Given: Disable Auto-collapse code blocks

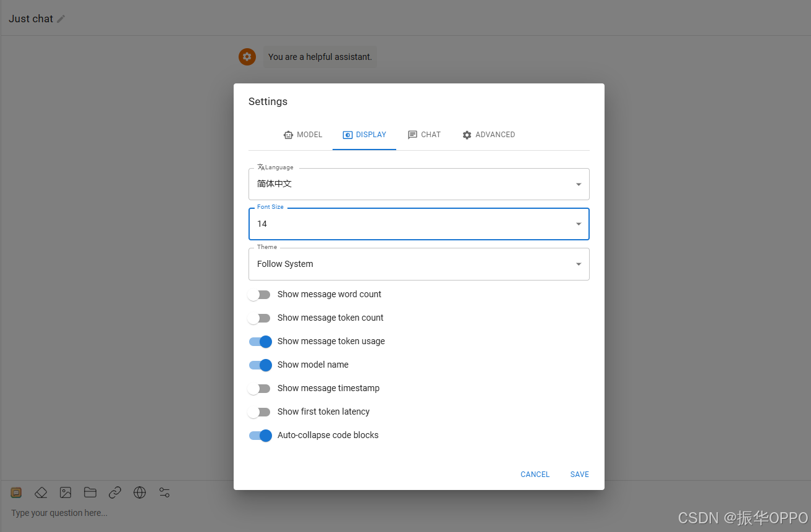Looking at the screenshot, I should (260, 436).
